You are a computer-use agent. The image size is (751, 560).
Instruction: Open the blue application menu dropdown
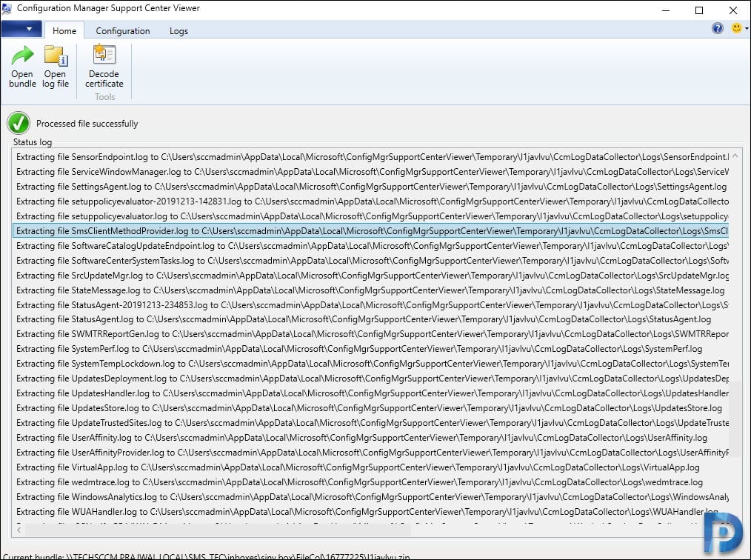point(21,29)
